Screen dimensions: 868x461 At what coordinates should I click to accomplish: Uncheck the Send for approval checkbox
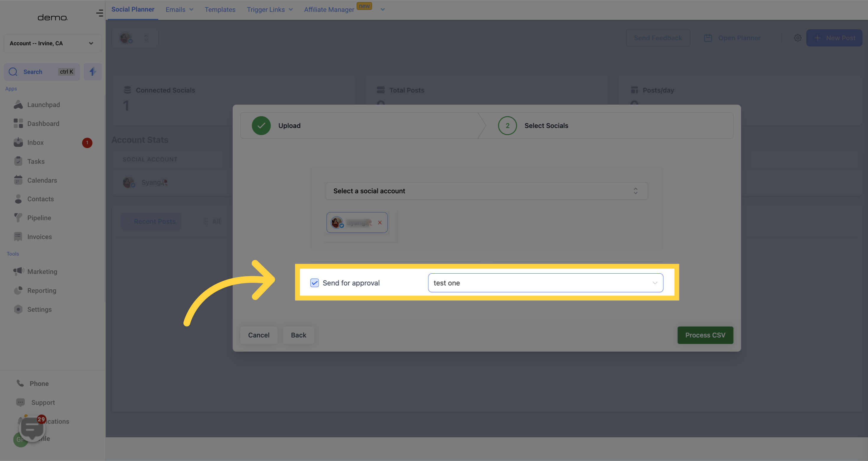pos(314,283)
